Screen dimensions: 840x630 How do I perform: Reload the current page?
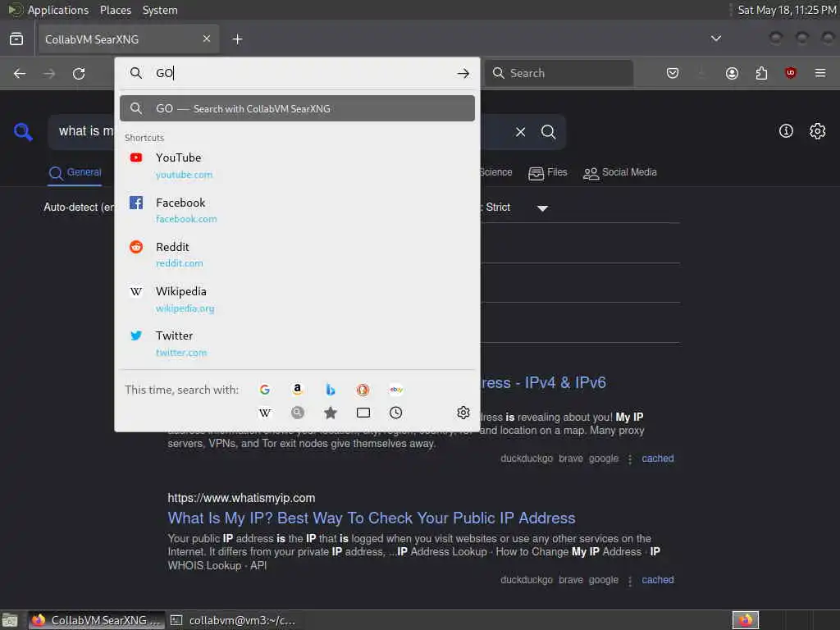click(x=79, y=73)
